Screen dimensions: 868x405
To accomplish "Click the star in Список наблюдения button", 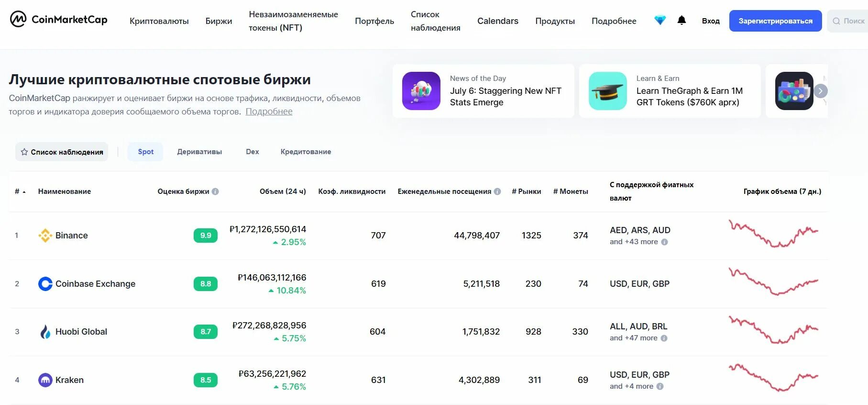I will click(24, 152).
